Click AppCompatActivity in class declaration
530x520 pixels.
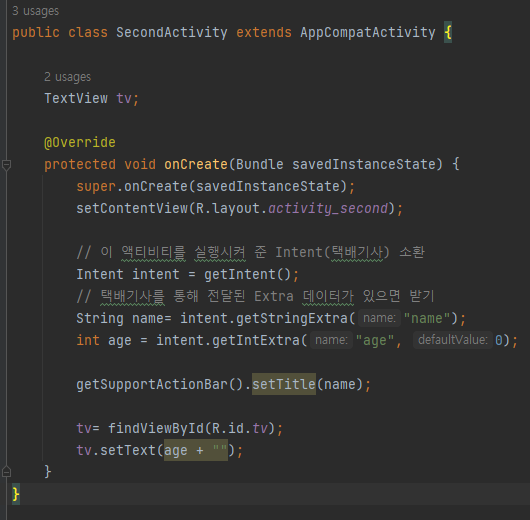coord(368,32)
